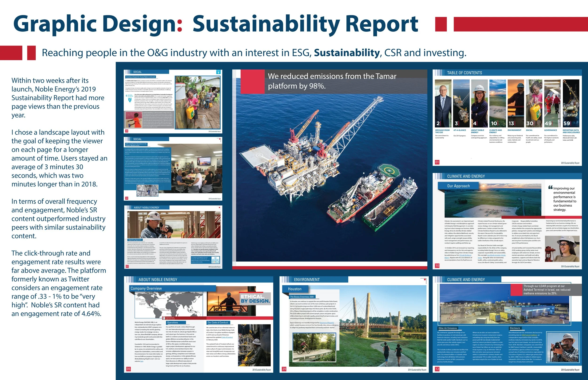This screenshot has width=588, height=380.
Task: Click the red page number 12 badge
Action: (437, 369)
